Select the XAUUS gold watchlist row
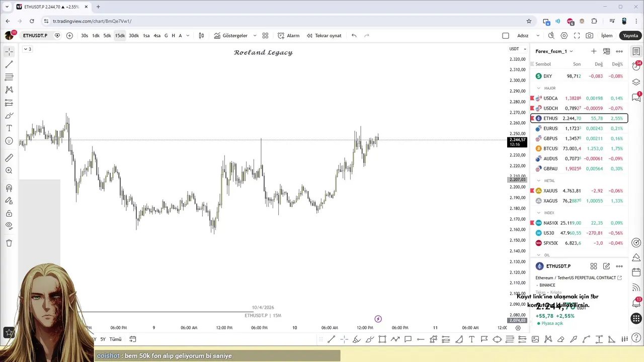The width and height of the screenshot is (644, 362). tap(579, 191)
